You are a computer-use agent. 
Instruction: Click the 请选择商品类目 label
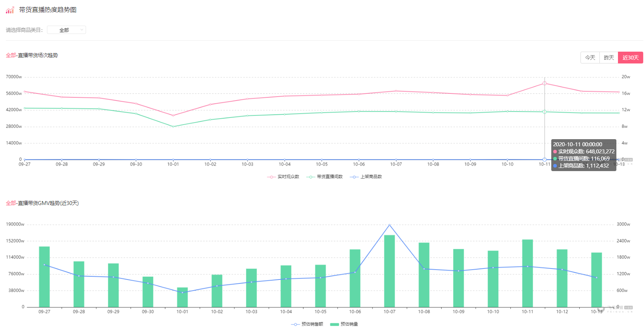click(x=24, y=30)
